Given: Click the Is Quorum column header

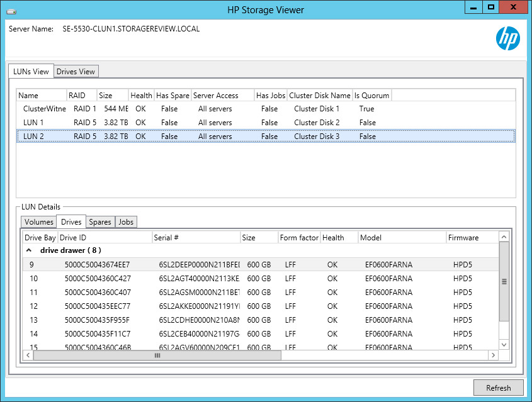Looking at the screenshot, I should click(372, 96).
